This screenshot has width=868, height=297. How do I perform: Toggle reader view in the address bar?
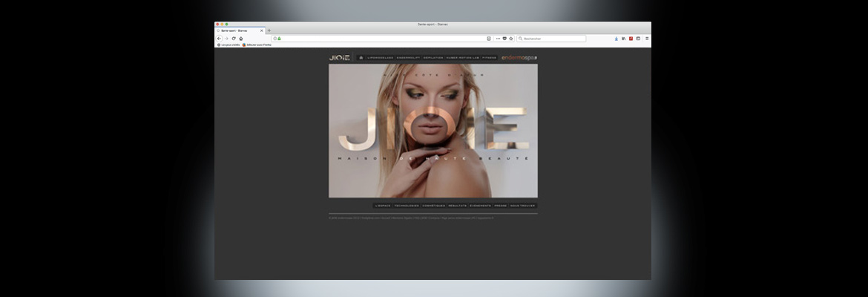tap(489, 39)
